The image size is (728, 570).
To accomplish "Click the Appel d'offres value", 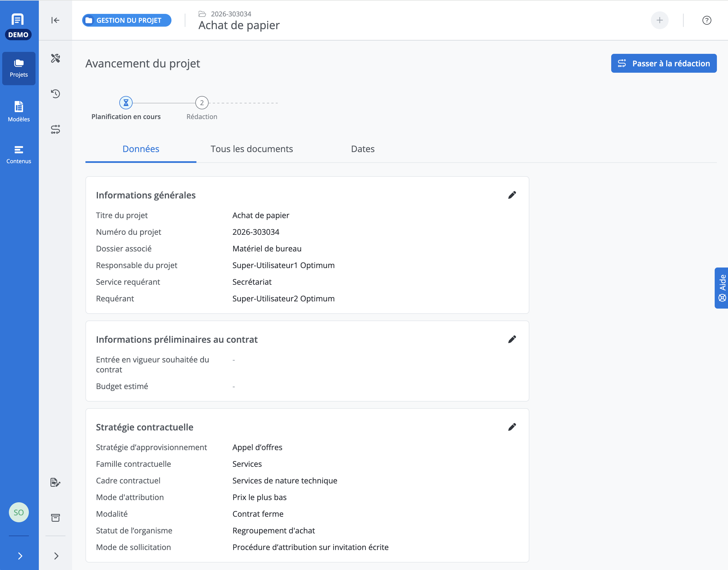I will coord(257,447).
